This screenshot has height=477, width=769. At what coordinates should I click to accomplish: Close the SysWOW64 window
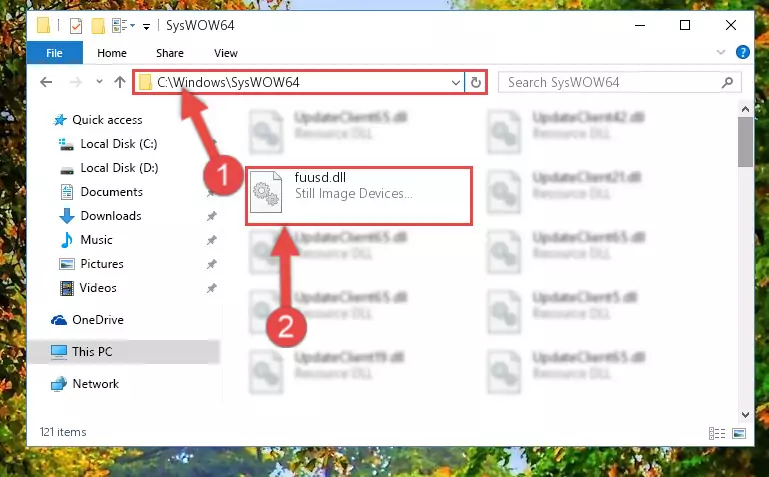tap(731, 25)
